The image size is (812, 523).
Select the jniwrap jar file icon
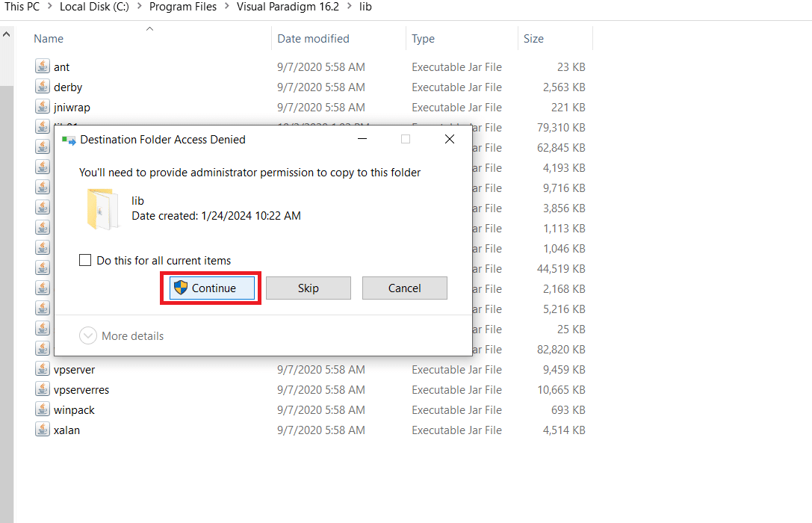pyautogui.click(x=43, y=107)
